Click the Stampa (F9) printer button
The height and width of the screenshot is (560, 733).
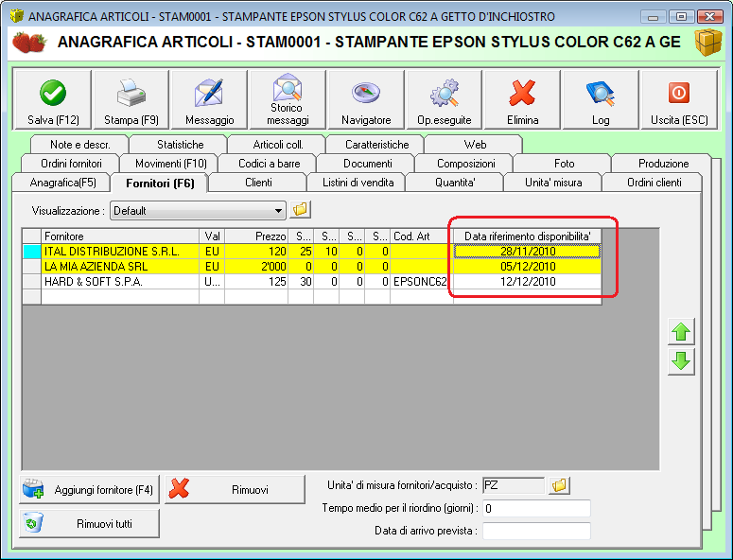click(x=131, y=99)
